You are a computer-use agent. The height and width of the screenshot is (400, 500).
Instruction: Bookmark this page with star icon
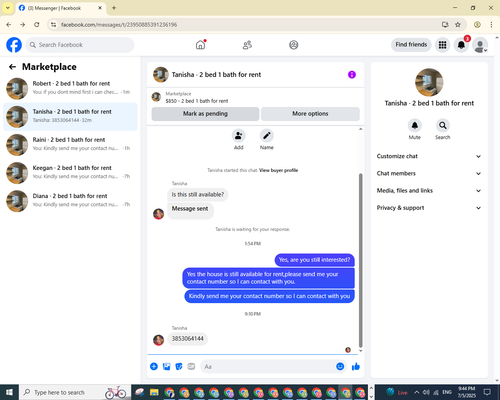point(458,25)
